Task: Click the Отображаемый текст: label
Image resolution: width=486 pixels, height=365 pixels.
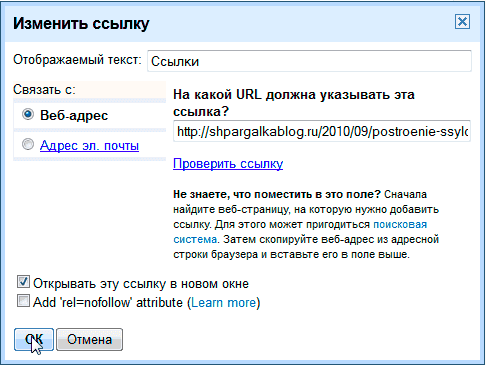Action: [x=77, y=60]
